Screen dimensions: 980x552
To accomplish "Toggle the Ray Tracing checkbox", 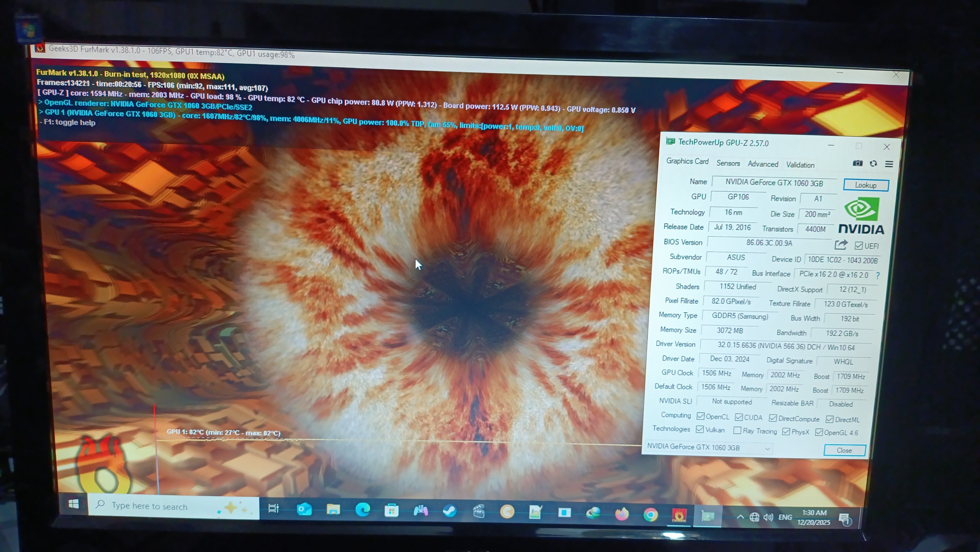I will coord(737,431).
